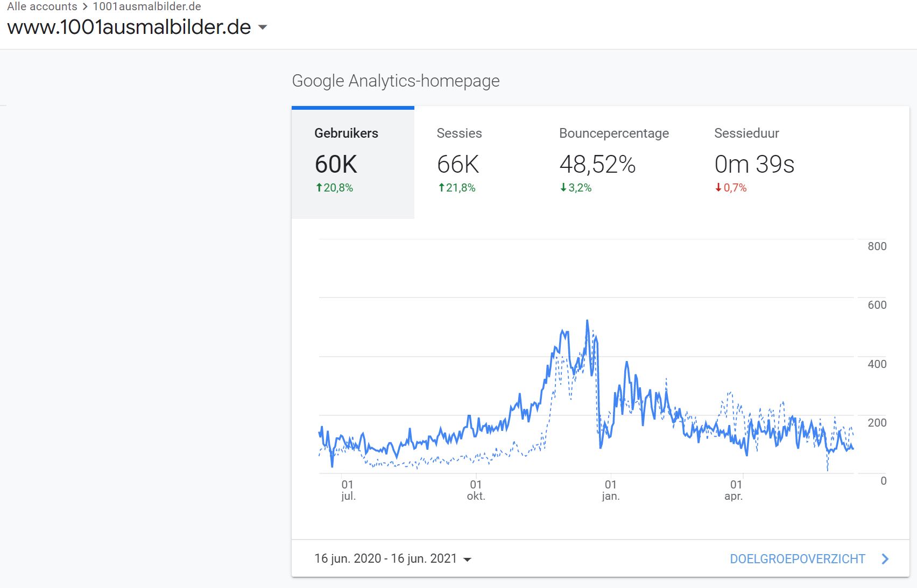The height and width of the screenshot is (588, 917).
Task: Click the 800 y-axis label
Action: [x=877, y=246]
